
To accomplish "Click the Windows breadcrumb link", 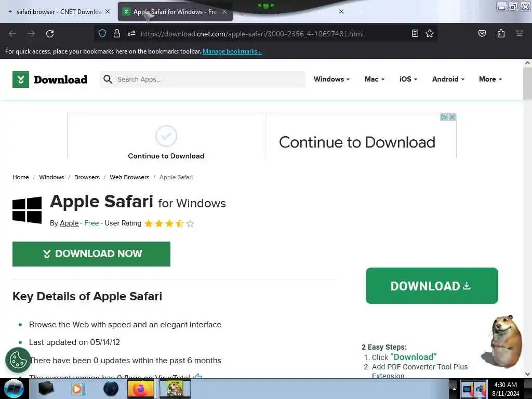I will [x=51, y=177].
